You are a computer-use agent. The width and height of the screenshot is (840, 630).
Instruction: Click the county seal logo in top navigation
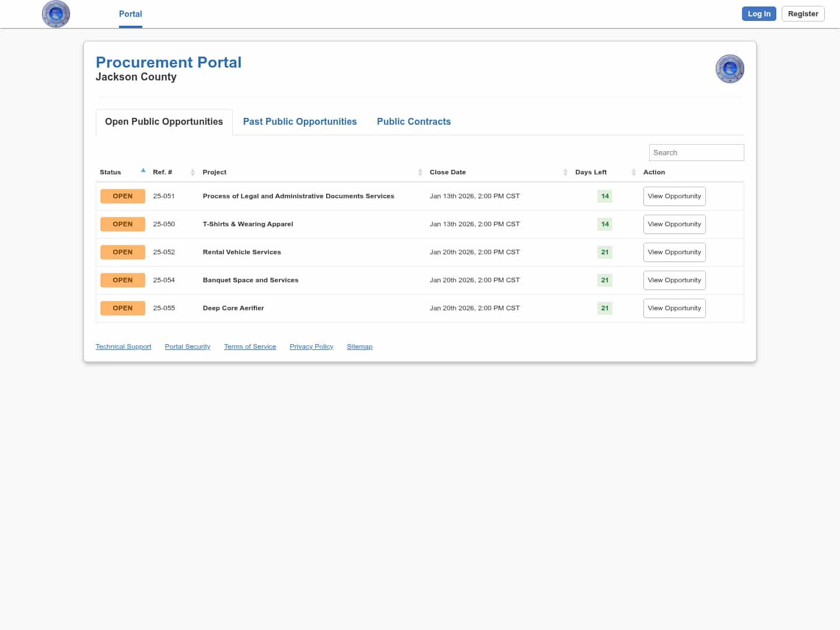[x=56, y=14]
